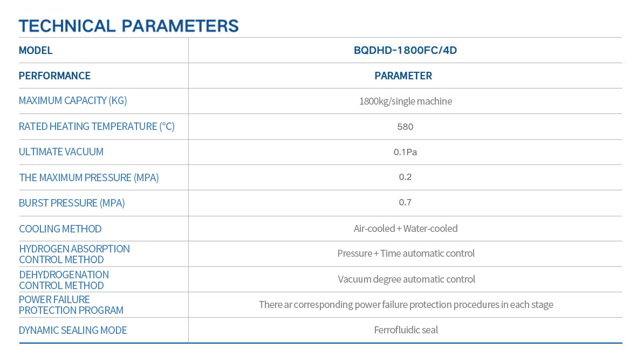The width and height of the screenshot is (644, 356).
Task: Click the 580 temperature value
Action: 405,127
